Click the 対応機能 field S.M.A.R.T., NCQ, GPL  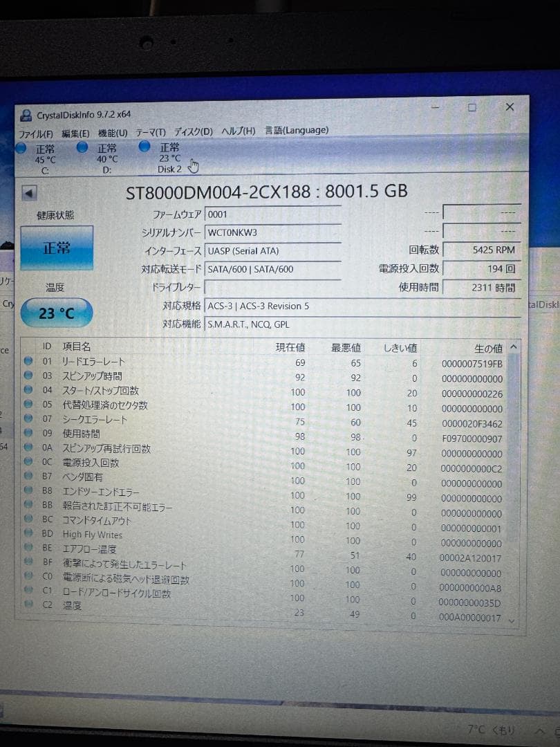pyautogui.click(x=363, y=324)
